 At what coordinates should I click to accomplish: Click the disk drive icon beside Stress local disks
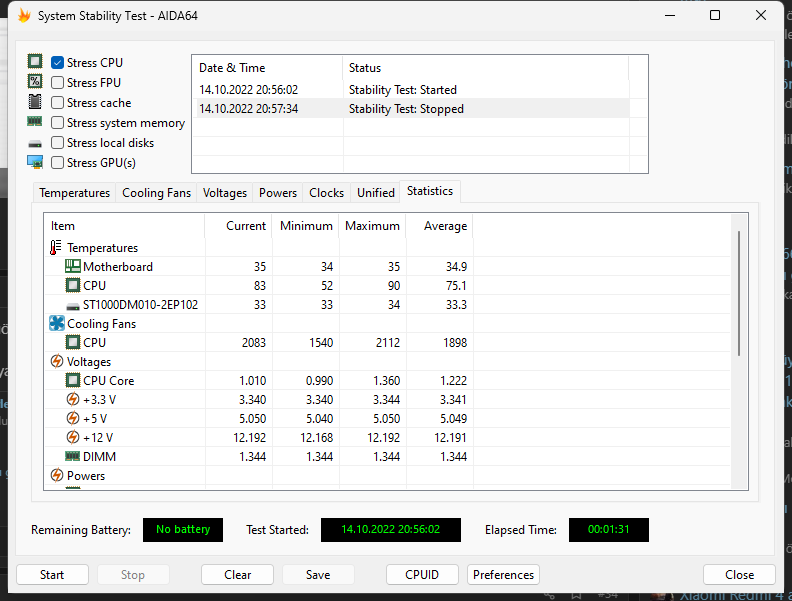point(35,144)
